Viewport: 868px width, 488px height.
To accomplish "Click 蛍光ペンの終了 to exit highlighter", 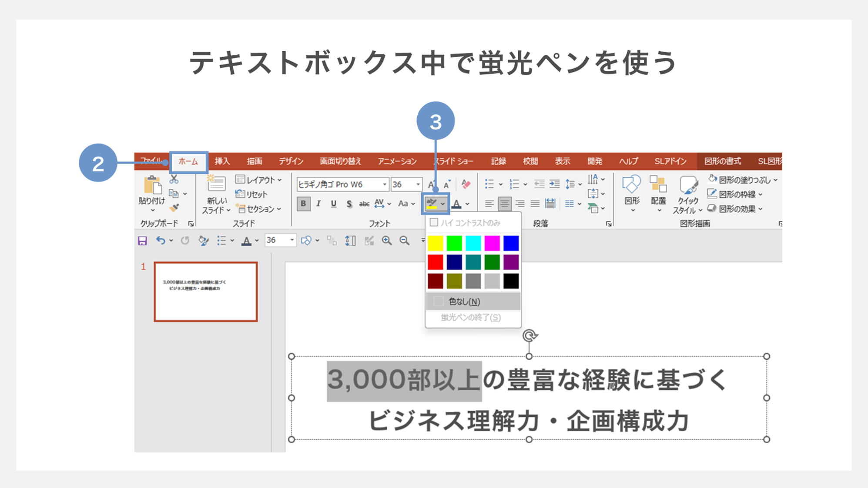I will [x=471, y=317].
